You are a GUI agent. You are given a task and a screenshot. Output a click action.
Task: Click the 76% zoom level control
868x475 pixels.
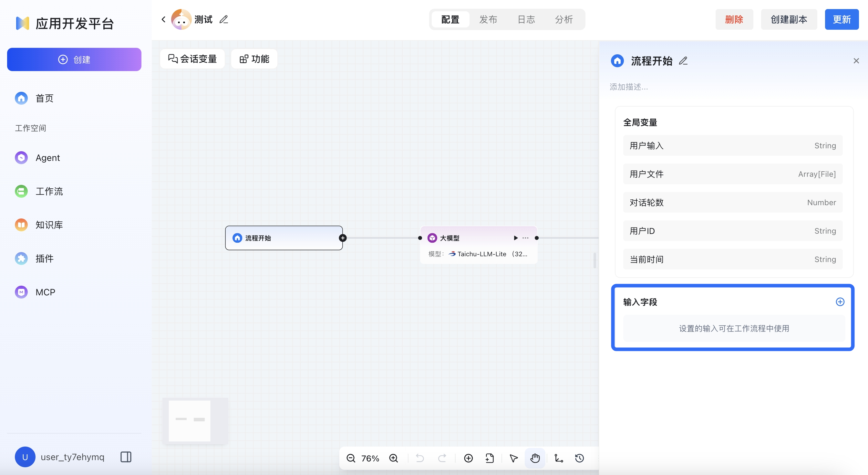pos(370,458)
